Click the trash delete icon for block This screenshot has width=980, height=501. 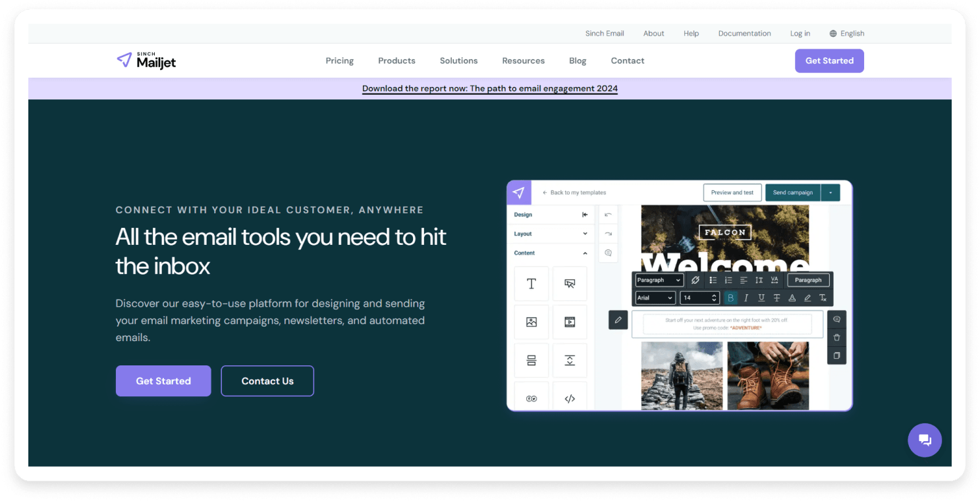pos(836,338)
